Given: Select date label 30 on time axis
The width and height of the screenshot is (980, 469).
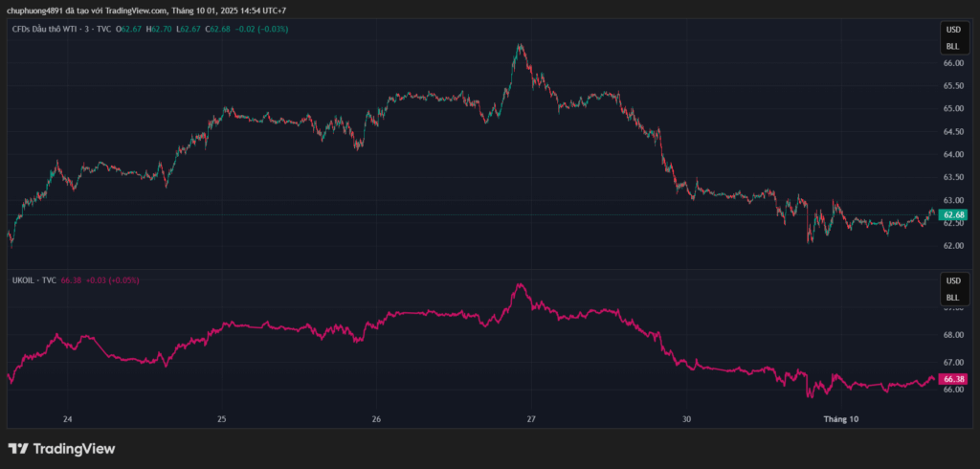Looking at the screenshot, I should [686, 419].
